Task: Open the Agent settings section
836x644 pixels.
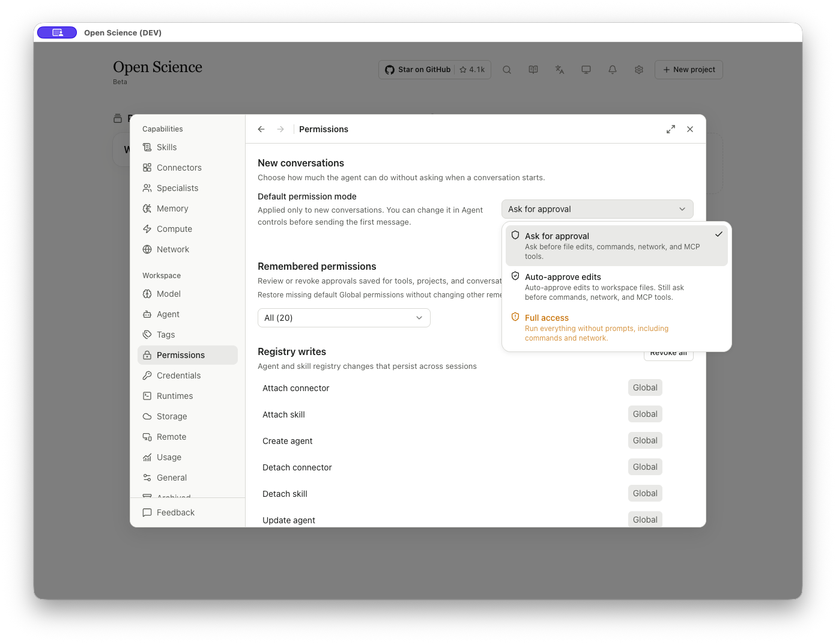Action: point(187,314)
